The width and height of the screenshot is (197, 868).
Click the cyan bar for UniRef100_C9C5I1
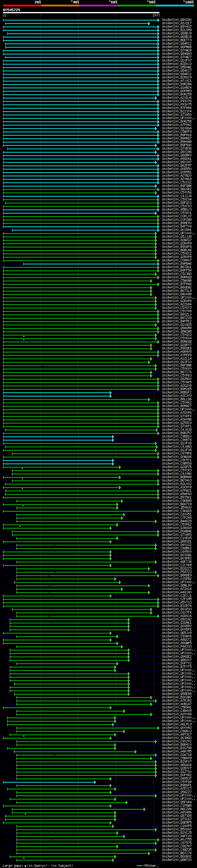tap(58, 460)
